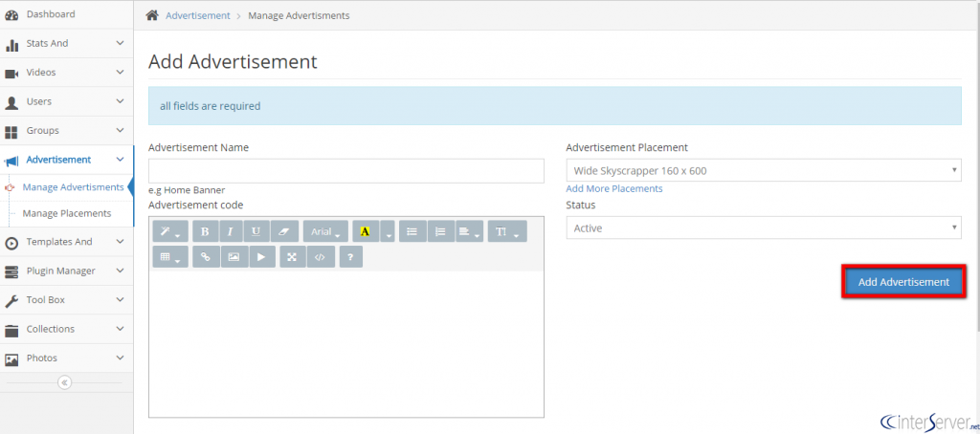This screenshot has width=980, height=434.
Task: Click the Videos camera icon
Action: coord(11,73)
